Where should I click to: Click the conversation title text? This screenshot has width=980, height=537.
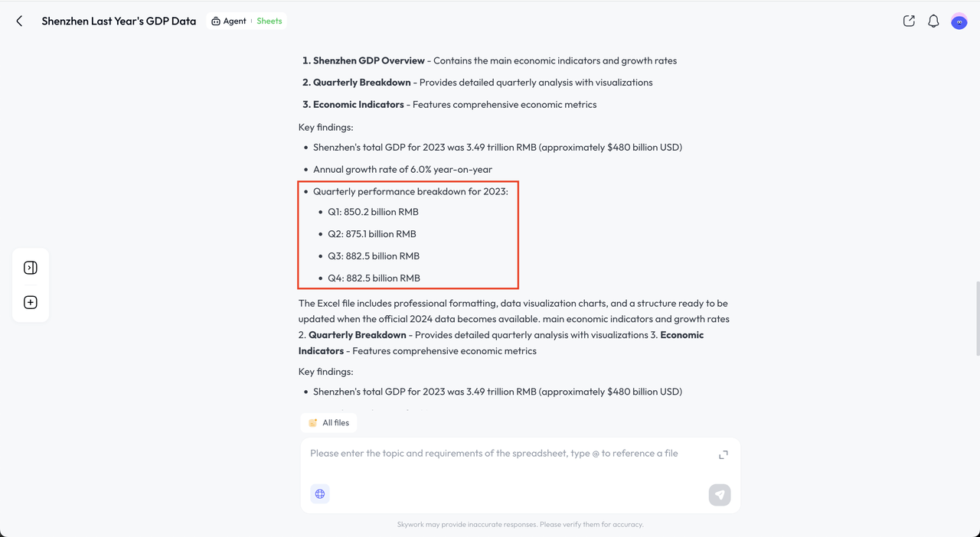click(119, 21)
